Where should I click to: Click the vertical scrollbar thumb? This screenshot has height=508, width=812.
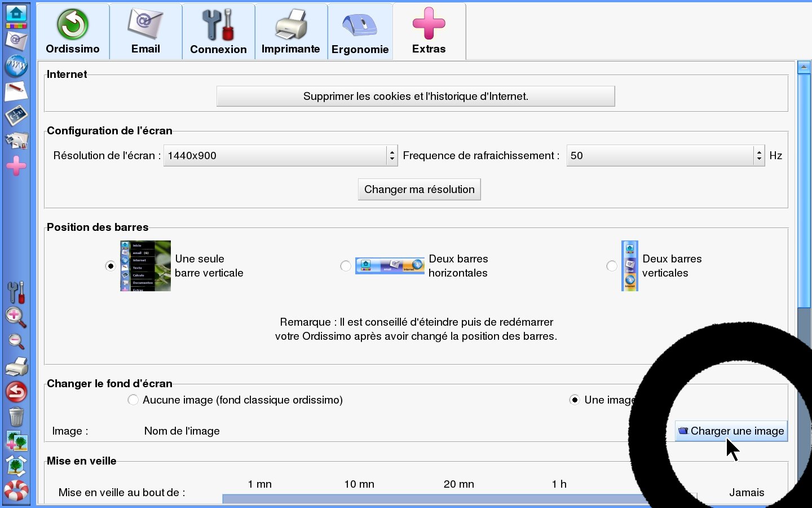804,192
